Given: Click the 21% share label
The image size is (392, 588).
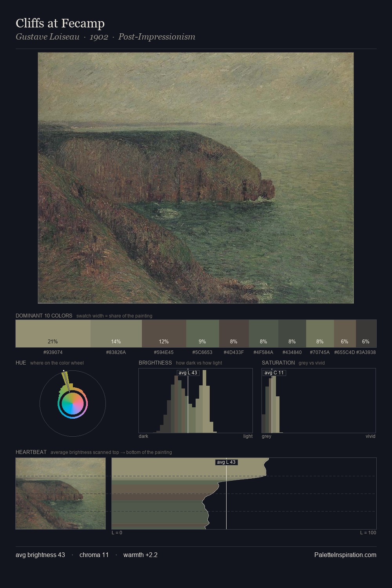Looking at the screenshot, I should coord(53,341).
